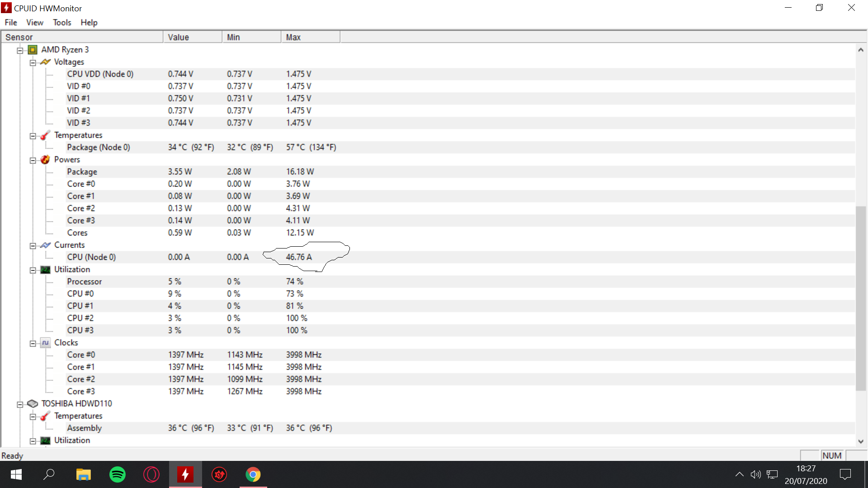Screen dimensions: 868x488
Task: Collapse the CPU Temperatures group
Action: [x=33, y=136]
